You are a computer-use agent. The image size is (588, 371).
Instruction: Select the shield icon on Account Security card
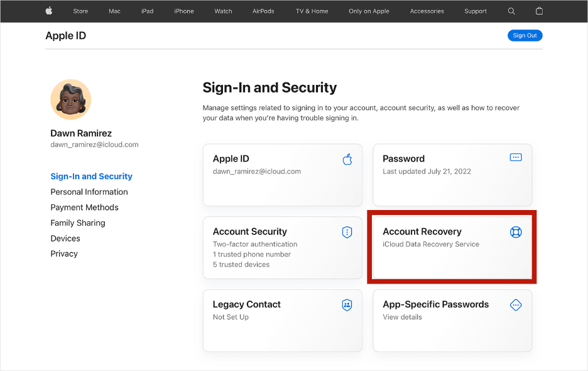(347, 232)
